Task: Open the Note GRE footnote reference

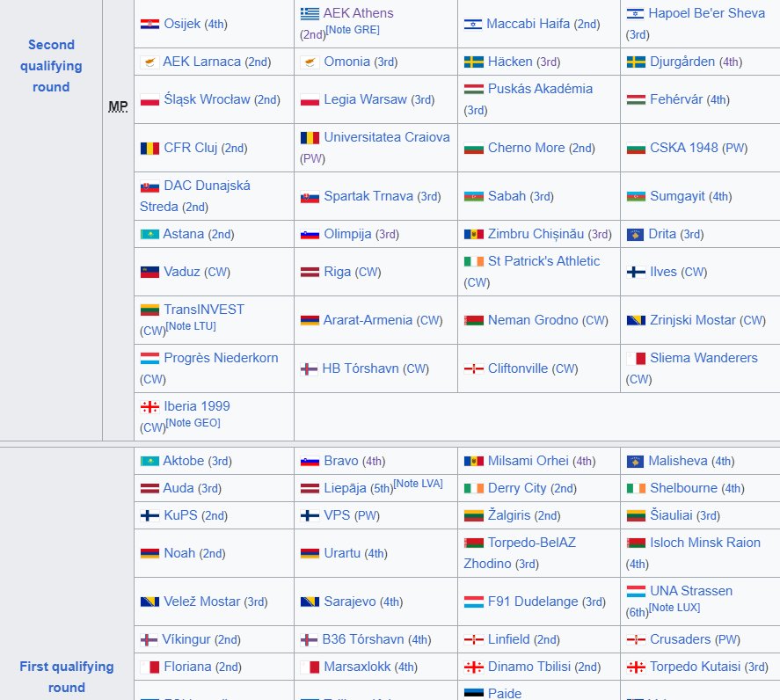Action: pyautogui.click(x=353, y=30)
